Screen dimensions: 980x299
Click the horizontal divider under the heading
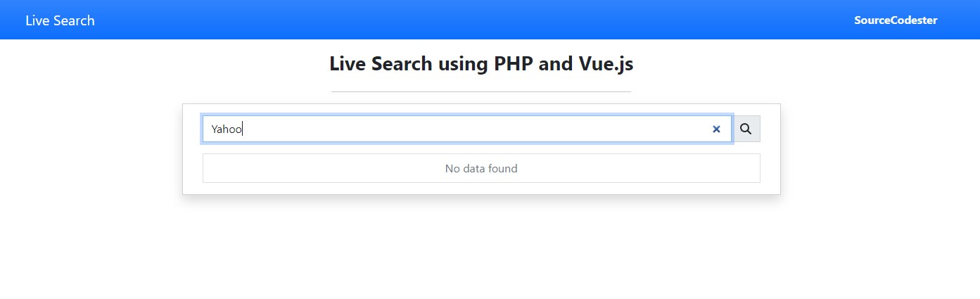click(481, 91)
